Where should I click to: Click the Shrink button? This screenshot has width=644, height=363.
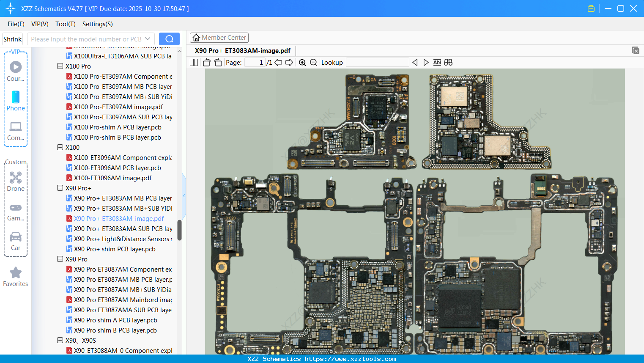click(x=13, y=39)
